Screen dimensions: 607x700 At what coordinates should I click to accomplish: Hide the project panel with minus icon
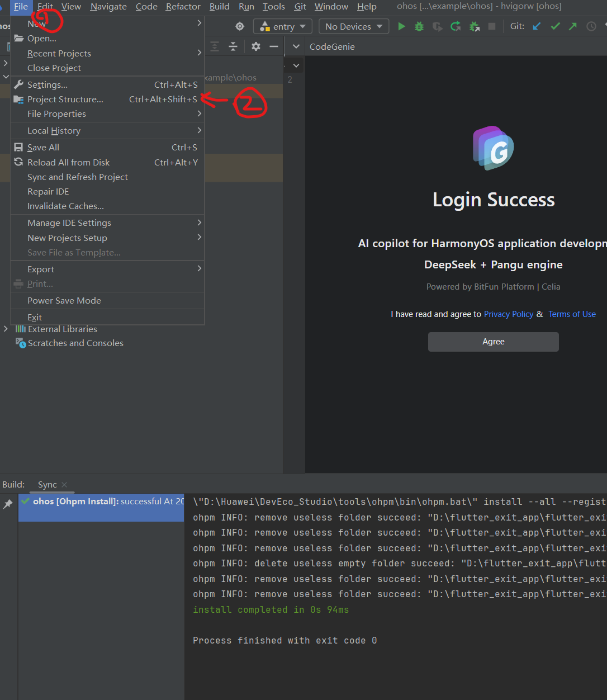pyautogui.click(x=274, y=46)
